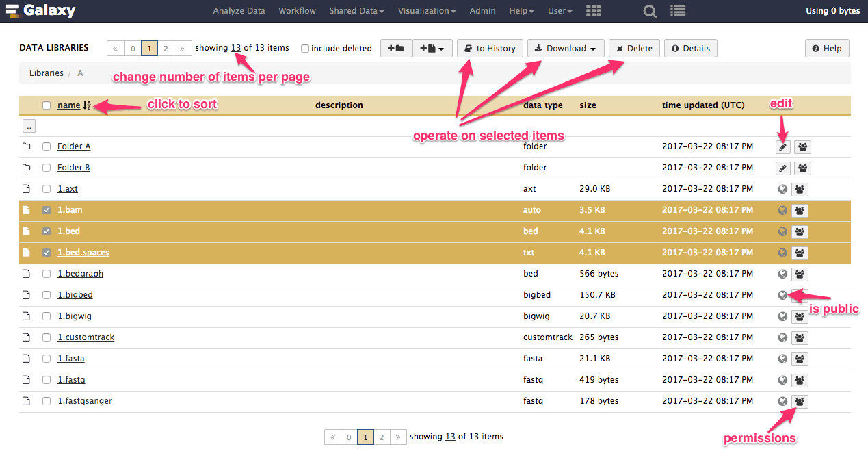Viewport: 868px width, 449px height.
Task: Tick the checkbox for 1.fasta
Action: coord(47,359)
